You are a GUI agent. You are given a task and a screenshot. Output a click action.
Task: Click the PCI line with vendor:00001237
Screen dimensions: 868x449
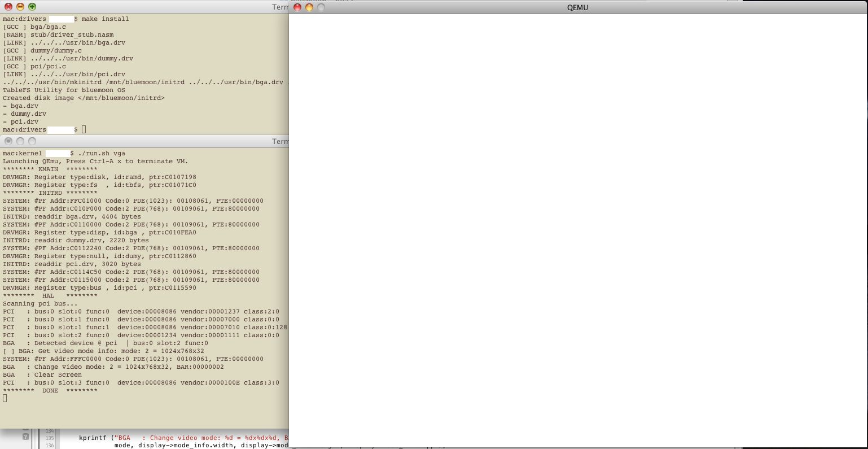pyautogui.click(x=141, y=311)
